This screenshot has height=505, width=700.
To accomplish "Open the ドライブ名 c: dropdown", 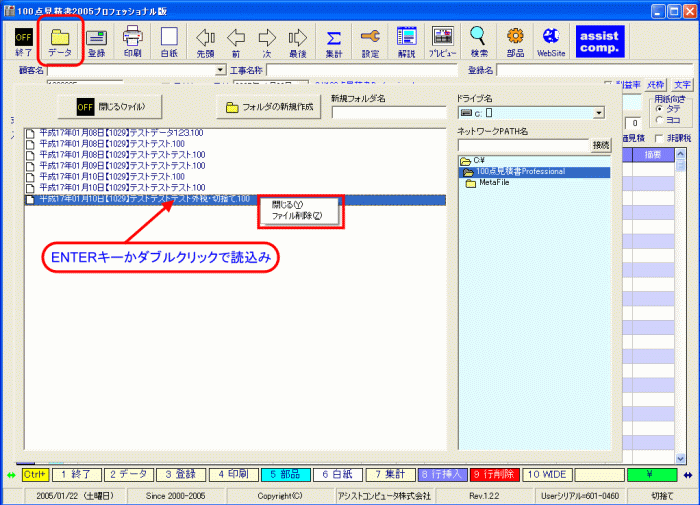I will (599, 113).
